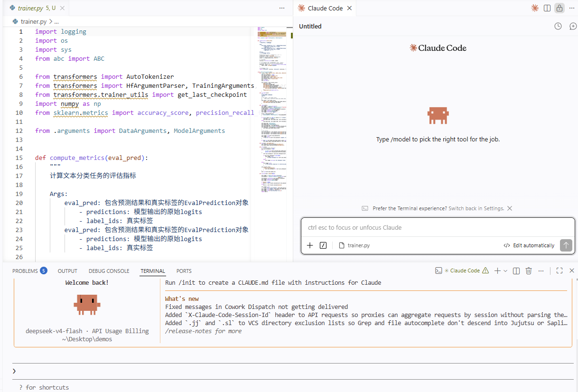The image size is (578, 392).
Task: Follow the Switch back in Settings link
Action: click(x=476, y=208)
